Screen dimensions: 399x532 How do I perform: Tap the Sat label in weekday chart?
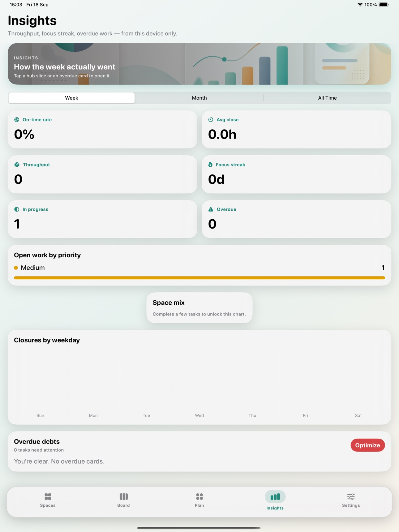(358, 415)
